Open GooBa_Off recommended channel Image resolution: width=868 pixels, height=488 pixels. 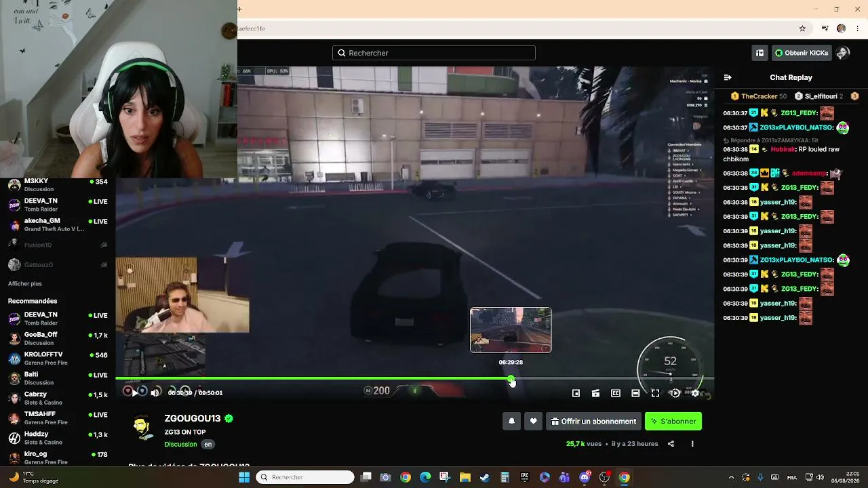pos(58,338)
